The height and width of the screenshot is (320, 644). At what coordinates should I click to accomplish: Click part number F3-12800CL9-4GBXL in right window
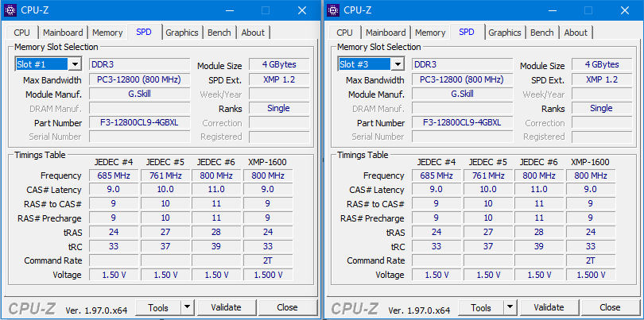pyautogui.click(x=463, y=122)
